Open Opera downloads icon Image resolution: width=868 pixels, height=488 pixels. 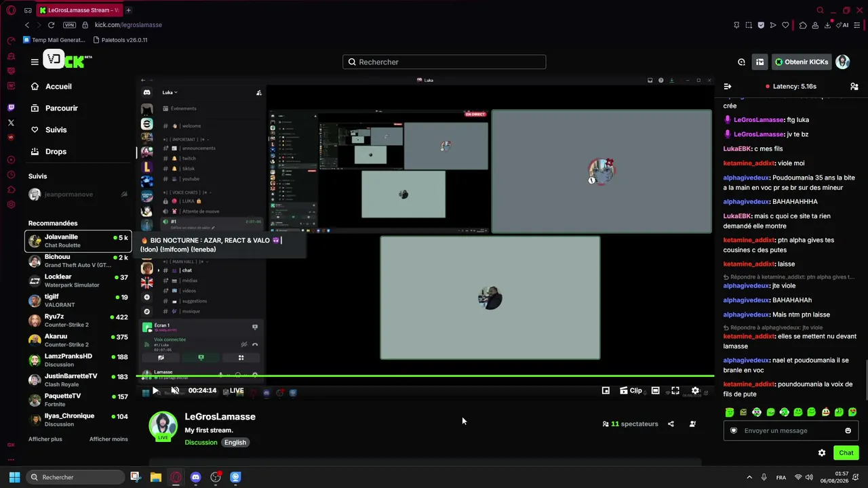coord(828,25)
